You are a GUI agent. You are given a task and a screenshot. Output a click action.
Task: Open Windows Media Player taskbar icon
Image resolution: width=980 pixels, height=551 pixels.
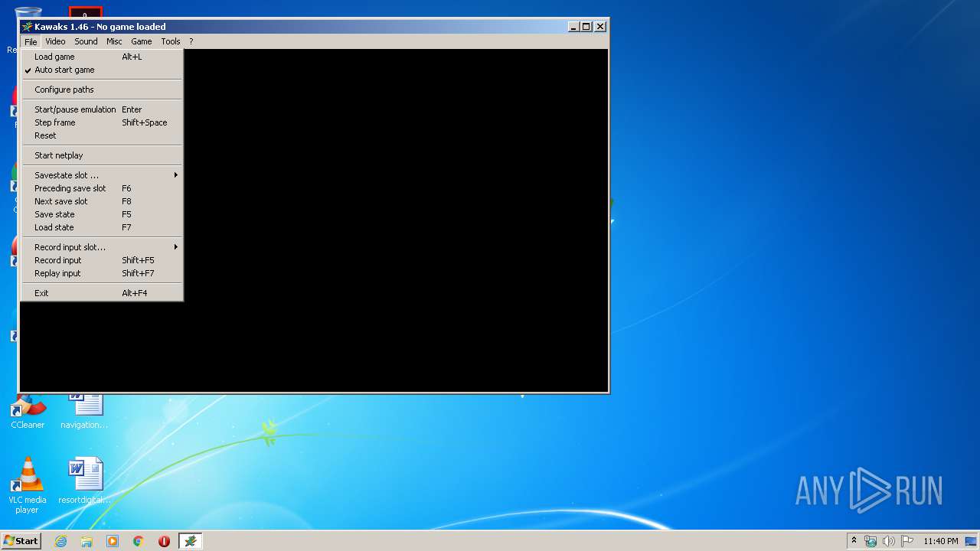[x=113, y=541]
